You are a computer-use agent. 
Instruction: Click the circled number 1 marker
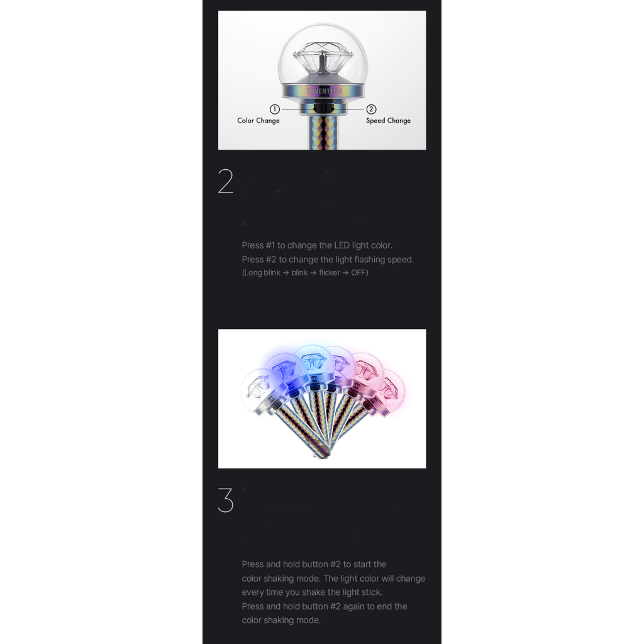tap(274, 109)
